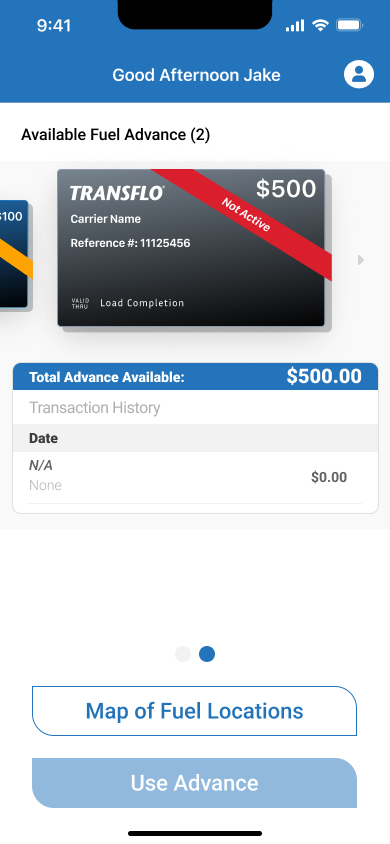Image resolution: width=390 pixels, height=844 pixels.
Task: Tap the Available Fuel Advance (2) heading
Action: (115, 135)
